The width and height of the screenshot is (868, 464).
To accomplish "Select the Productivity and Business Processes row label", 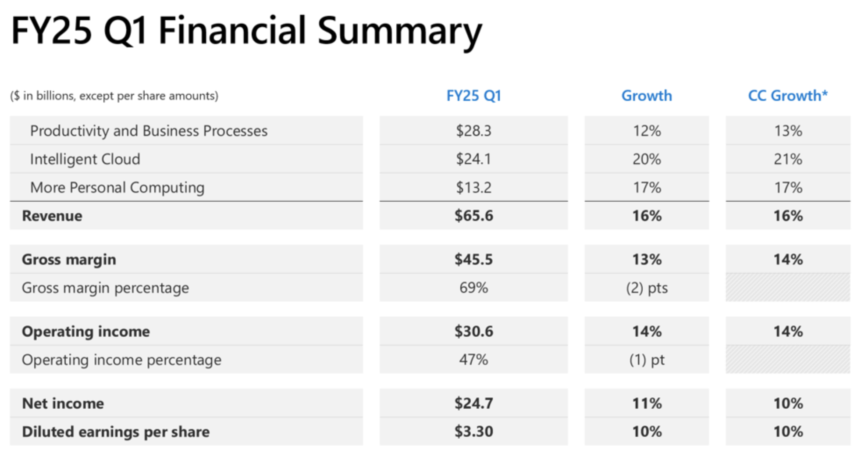I will pyautogui.click(x=149, y=131).
